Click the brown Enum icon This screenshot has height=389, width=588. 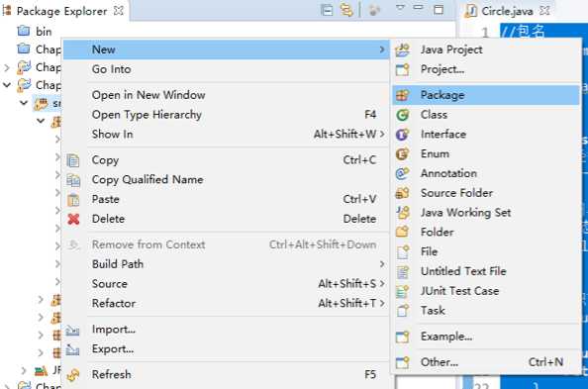(403, 153)
